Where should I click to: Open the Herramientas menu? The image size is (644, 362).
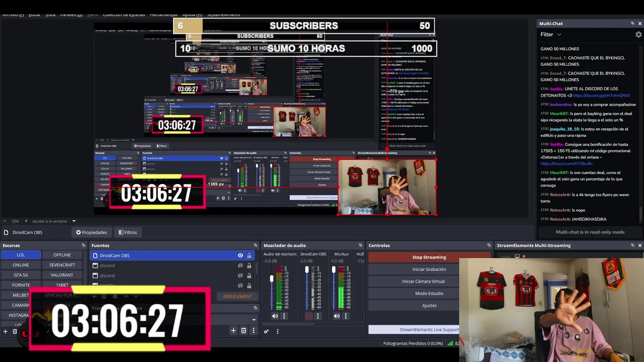pos(164,15)
